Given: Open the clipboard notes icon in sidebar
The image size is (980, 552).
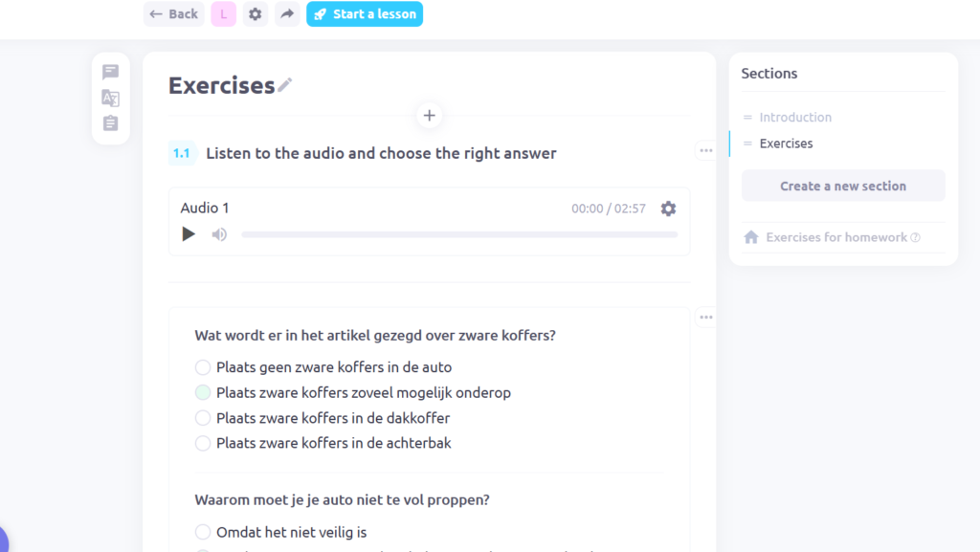Looking at the screenshot, I should [111, 123].
